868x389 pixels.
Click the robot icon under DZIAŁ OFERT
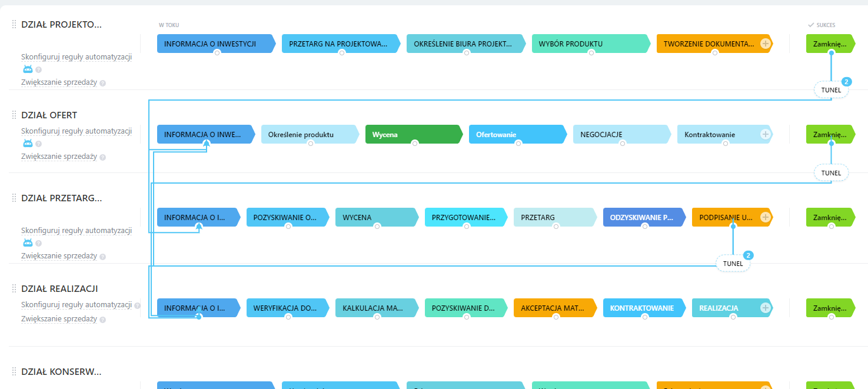click(x=28, y=143)
